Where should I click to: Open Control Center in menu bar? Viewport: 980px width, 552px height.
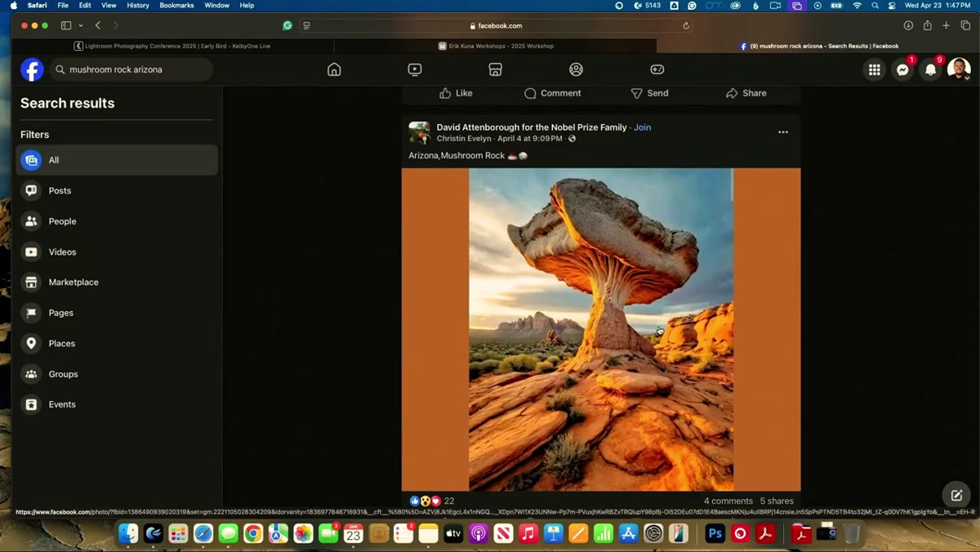892,6
